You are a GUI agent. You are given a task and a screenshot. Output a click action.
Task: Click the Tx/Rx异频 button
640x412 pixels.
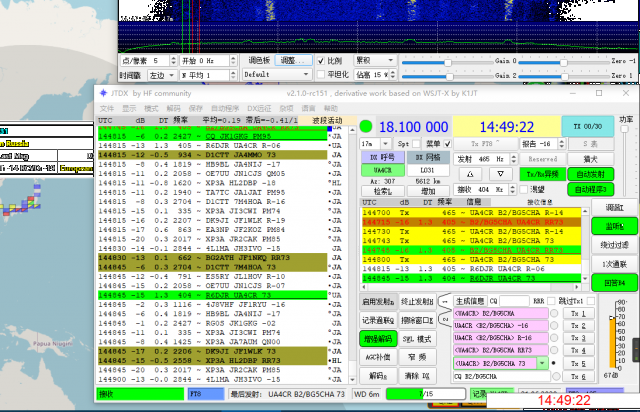click(x=542, y=174)
